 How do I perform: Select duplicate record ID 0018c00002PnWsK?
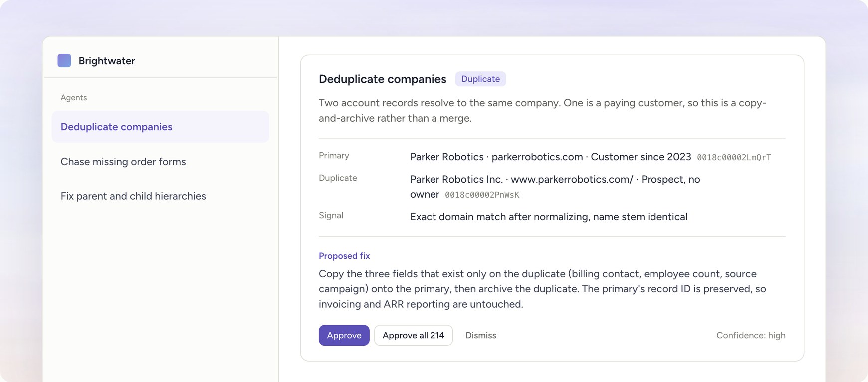point(482,195)
